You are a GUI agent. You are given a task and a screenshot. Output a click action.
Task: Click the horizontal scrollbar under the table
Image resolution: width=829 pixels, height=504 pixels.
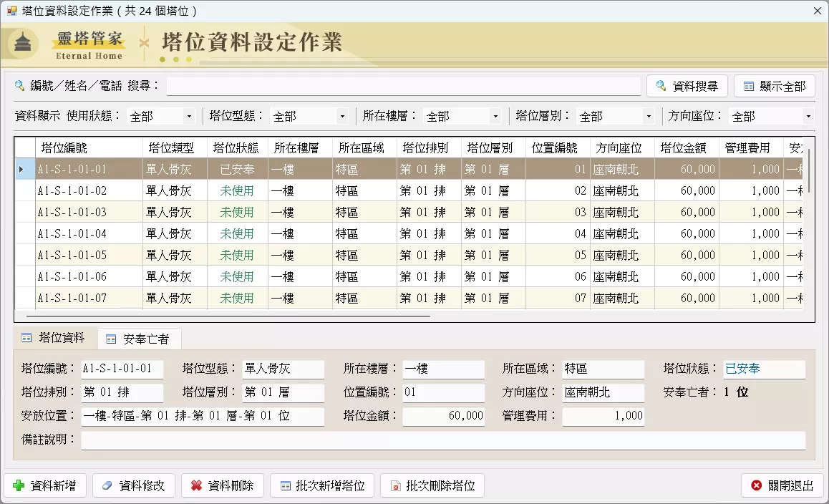228,316
